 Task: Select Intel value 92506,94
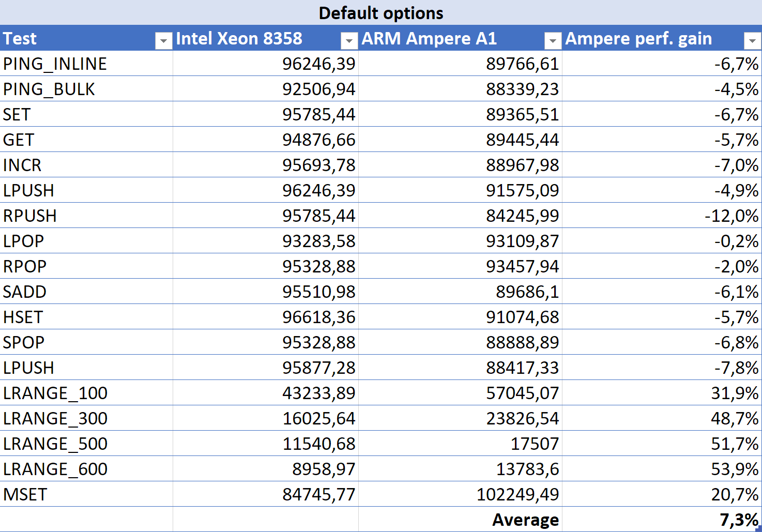coord(266,89)
